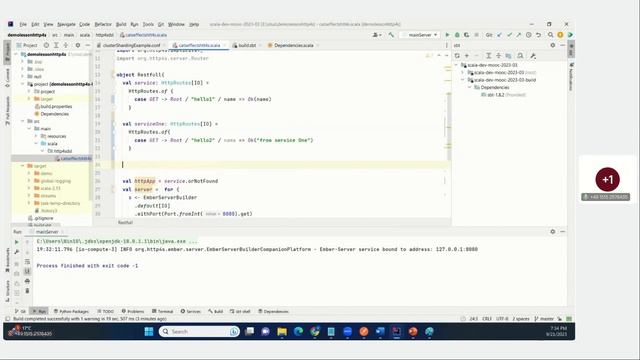Run with coverage icon in main toolbar

pyautogui.click(x=467, y=35)
